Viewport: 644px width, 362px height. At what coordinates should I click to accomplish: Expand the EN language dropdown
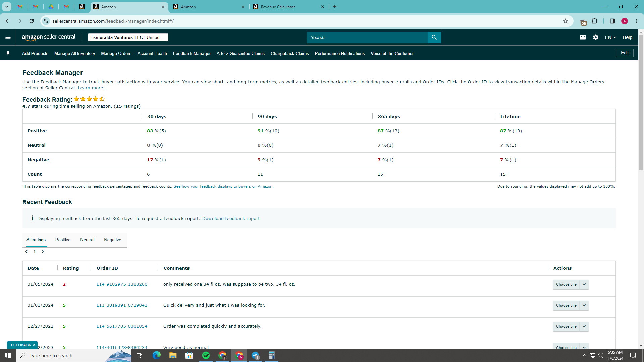point(610,37)
